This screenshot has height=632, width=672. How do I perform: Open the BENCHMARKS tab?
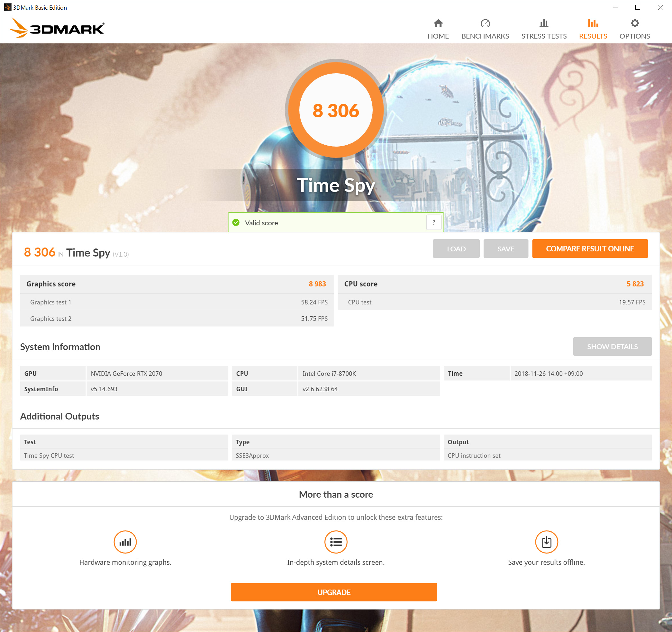coord(485,29)
